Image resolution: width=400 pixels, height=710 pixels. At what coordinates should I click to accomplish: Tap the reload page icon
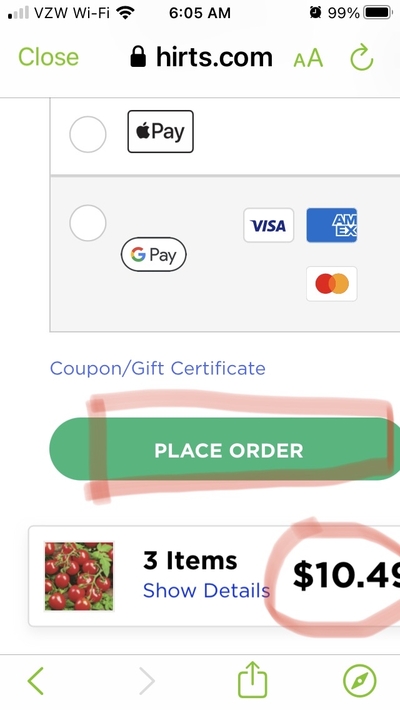pyautogui.click(x=361, y=58)
